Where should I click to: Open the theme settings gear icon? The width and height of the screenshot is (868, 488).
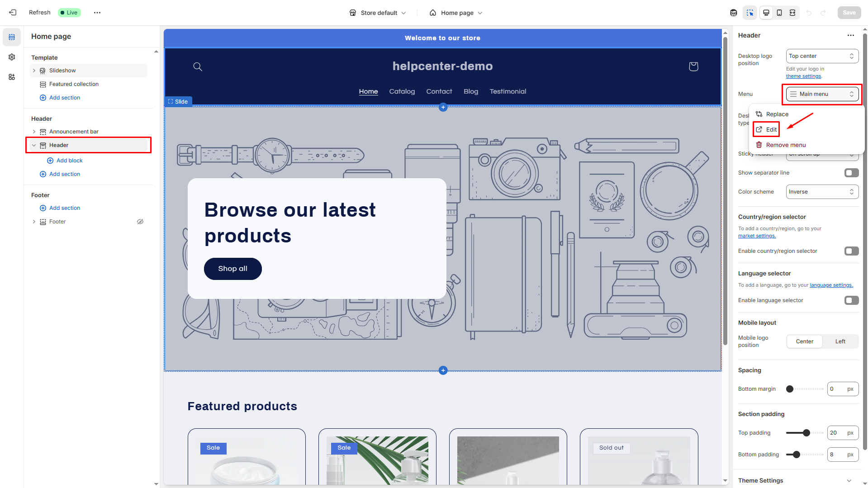coord(12,57)
